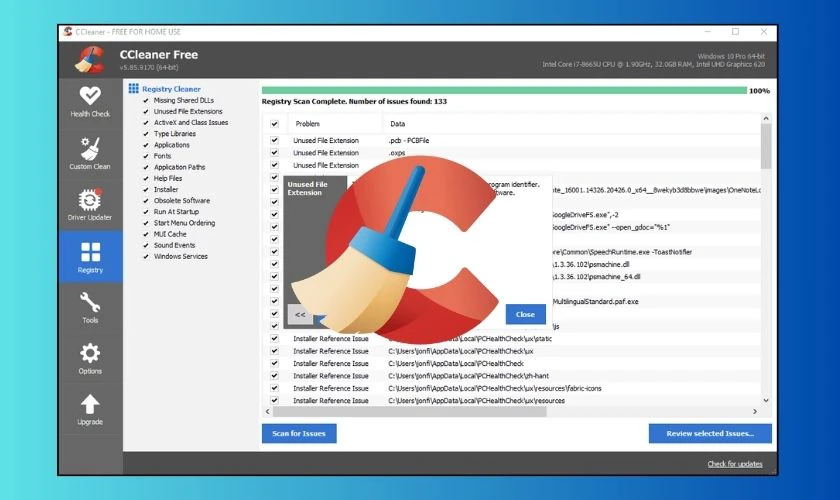The image size is (840, 500).
Task: Click the previous issue << button
Action: [x=300, y=315]
